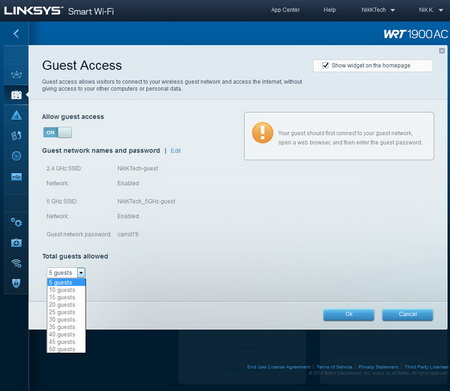Screen dimensions: 450x391
Task: Open the Guest Access sidebar icon
Action: [16, 95]
